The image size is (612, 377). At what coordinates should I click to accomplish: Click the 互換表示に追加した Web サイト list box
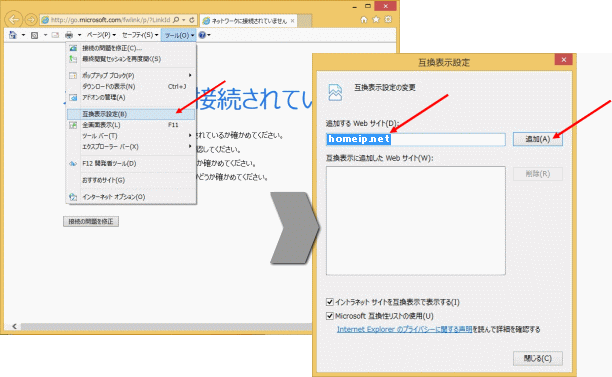[x=416, y=221]
